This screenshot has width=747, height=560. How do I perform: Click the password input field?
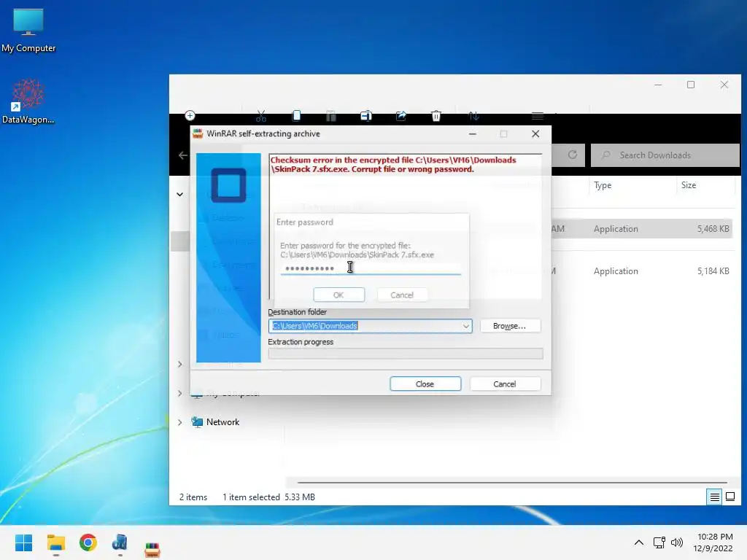(371, 268)
